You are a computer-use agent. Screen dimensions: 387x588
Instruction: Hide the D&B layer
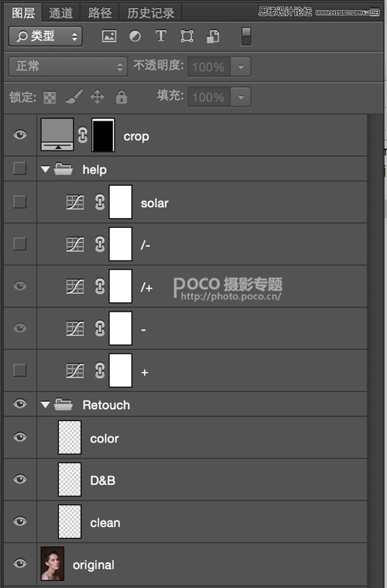pos(20,479)
